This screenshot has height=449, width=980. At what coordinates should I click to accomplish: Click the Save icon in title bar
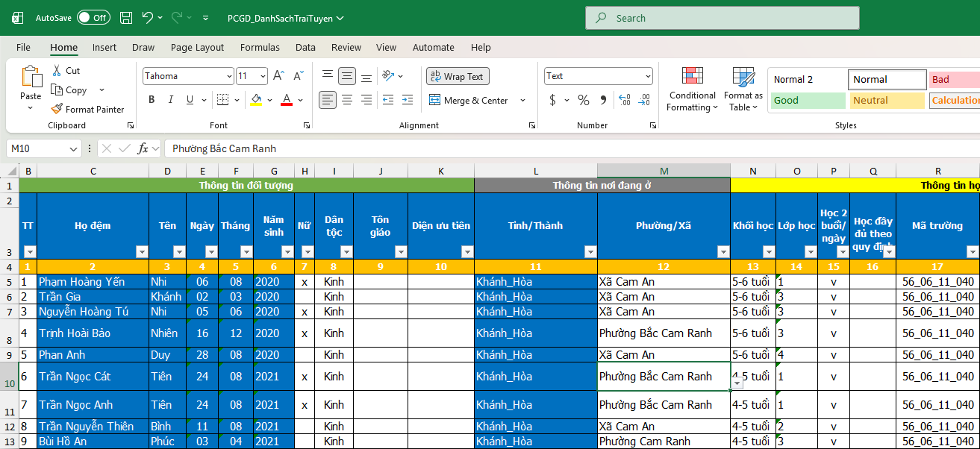(x=126, y=18)
